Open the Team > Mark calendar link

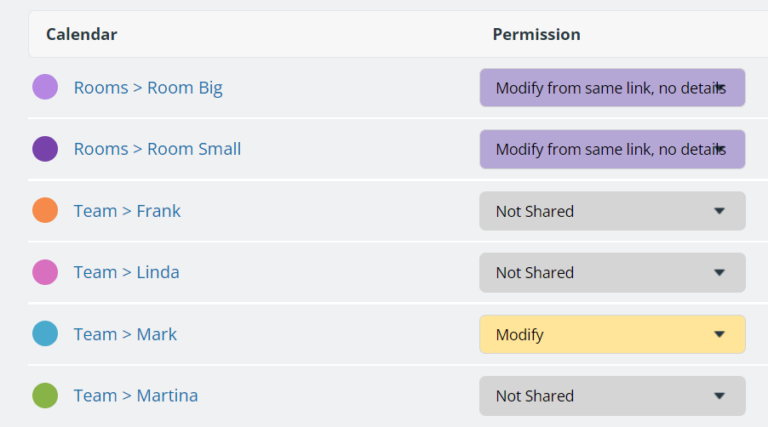click(125, 334)
